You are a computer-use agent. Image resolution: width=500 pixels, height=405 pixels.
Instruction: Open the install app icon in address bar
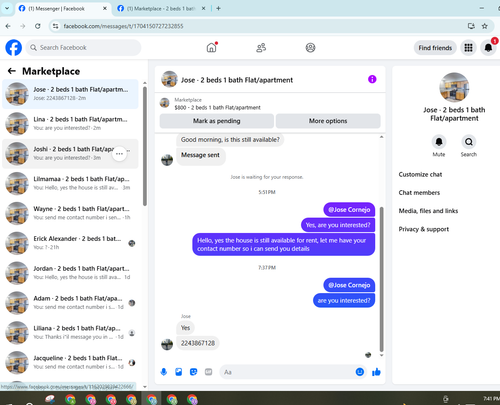(x=471, y=26)
